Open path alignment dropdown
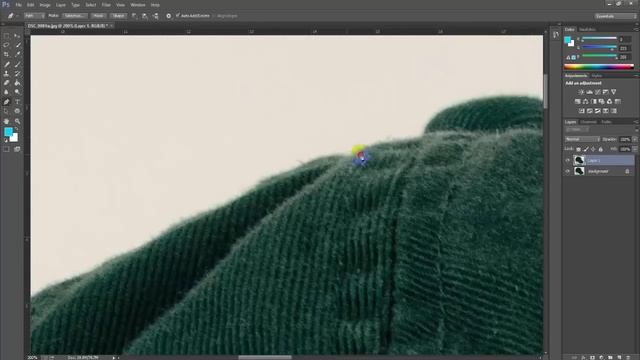 145,16
